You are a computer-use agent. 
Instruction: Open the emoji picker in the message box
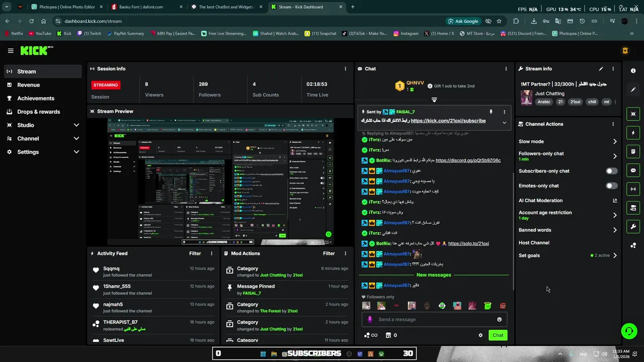pyautogui.click(x=499, y=319)
